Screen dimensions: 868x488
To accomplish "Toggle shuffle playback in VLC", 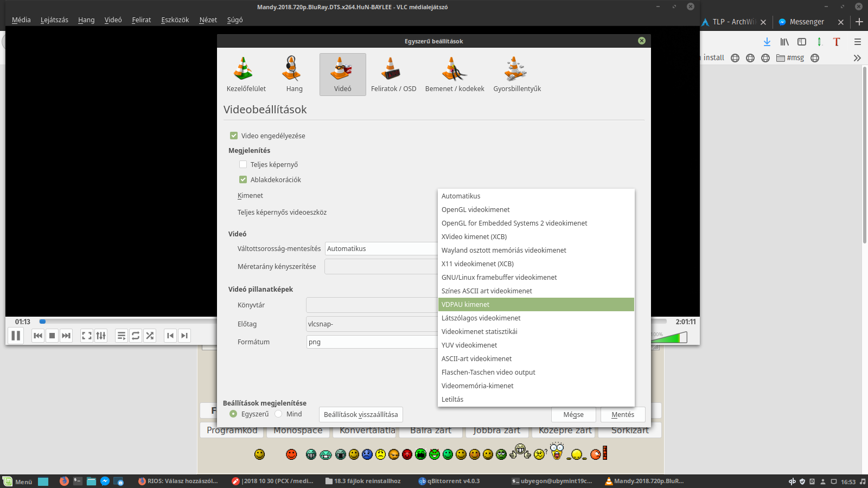I will point(150,336).
